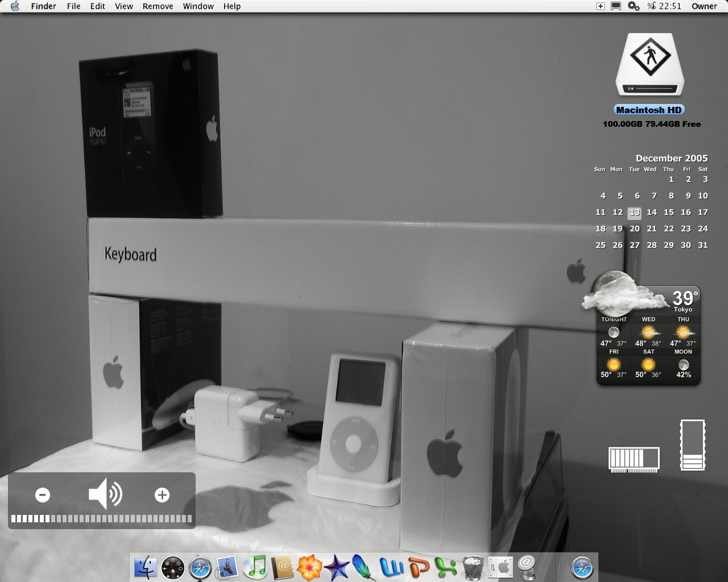Launch Photoshop feather icon in Dock
The height and width of the screenshot is (582, 728).
pyautogui.click(x=363, y=567)
